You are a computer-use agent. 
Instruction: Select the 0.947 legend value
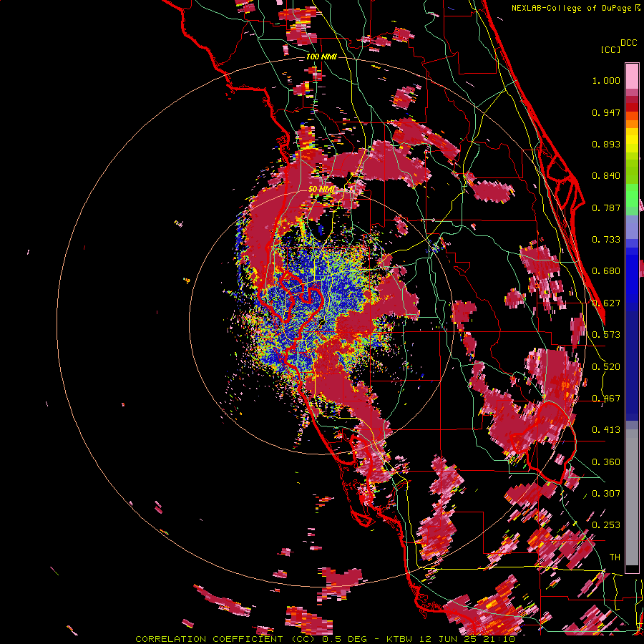click(x=606, y=112)
